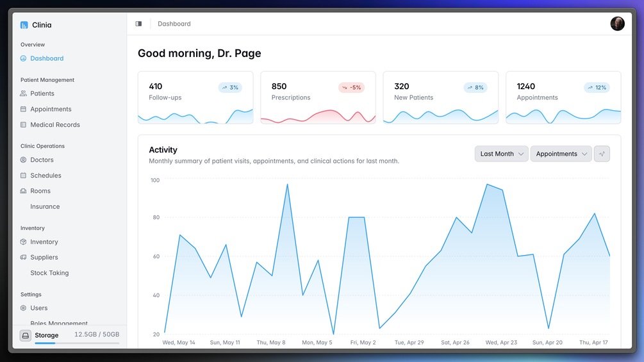This screenshot has height=362, width=644.
Task: Open the Patients page
Action: (42, 94)
